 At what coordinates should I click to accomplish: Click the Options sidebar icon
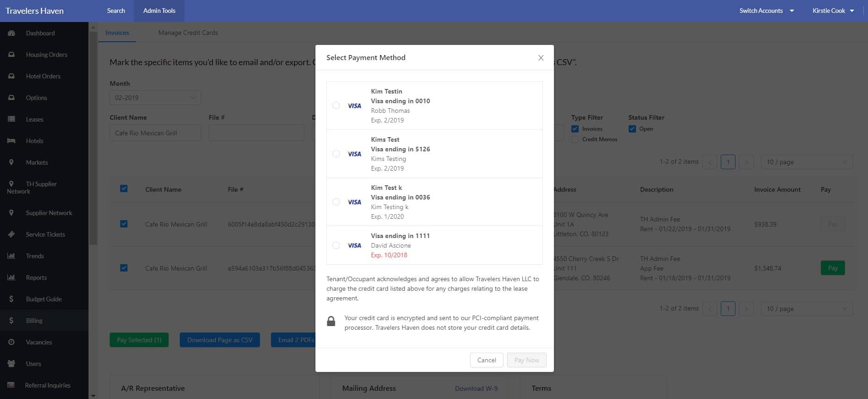(11, 98)
